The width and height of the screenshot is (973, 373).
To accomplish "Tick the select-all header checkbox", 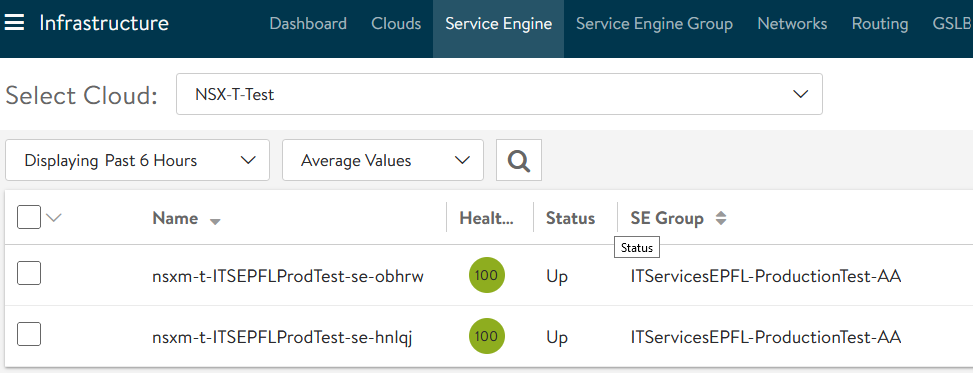I will (29, 217).
